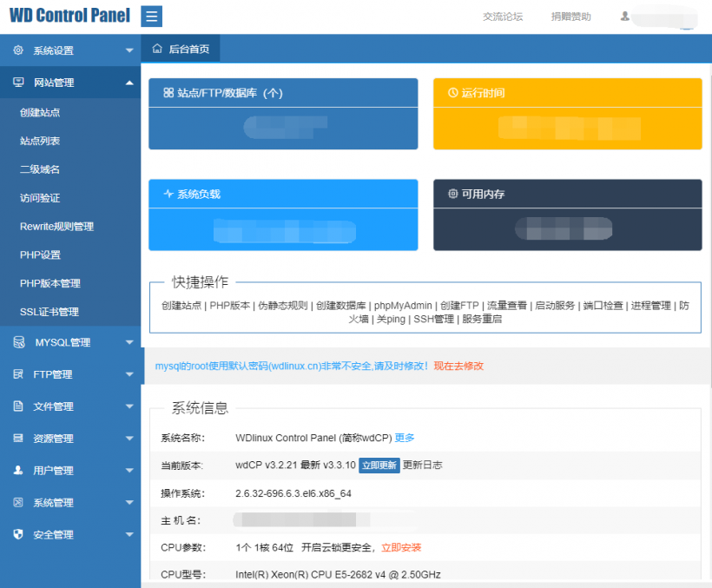Image resolution: width=712 pixels, height=588 pixels.
Task: Click the clock icon on 运行时间 card
Action: tap(452, 93)
